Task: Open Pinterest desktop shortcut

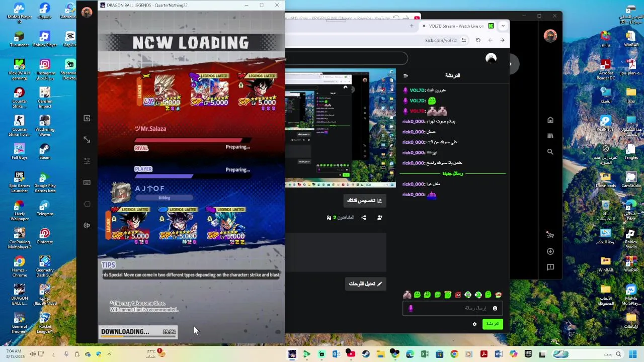Action: tap(45, 236)
